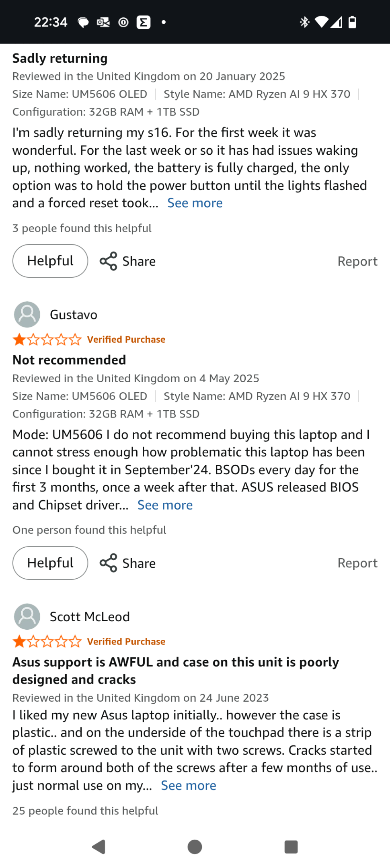Tap the chat notification icon in status bar
Image resolution: width=390 pixels, height=868 pixels.
83,23
